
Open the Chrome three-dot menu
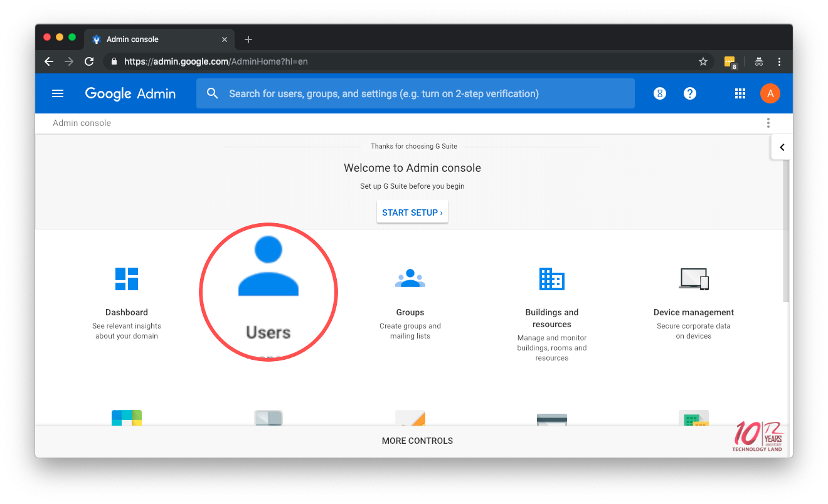tap(779, 61)
